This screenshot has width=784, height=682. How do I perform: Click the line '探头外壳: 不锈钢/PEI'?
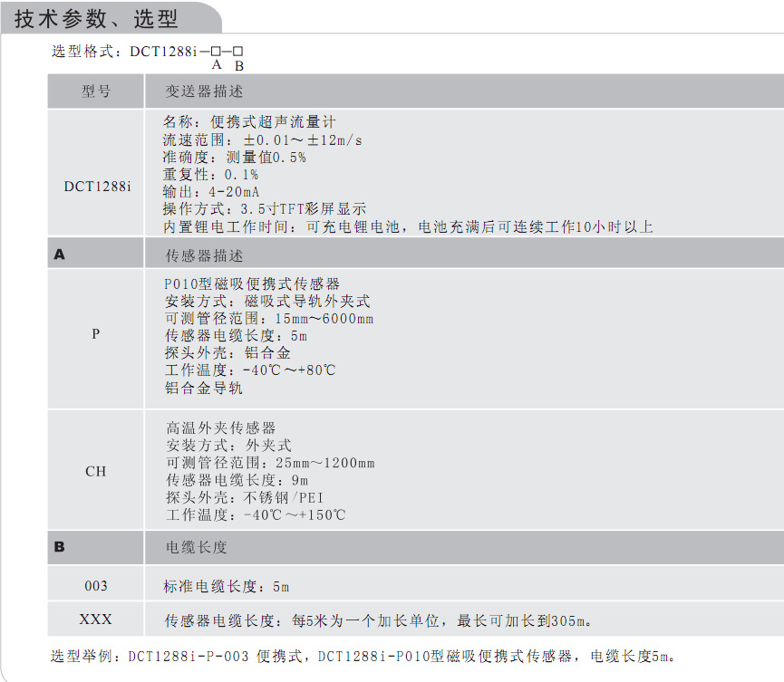click(245, 497)
